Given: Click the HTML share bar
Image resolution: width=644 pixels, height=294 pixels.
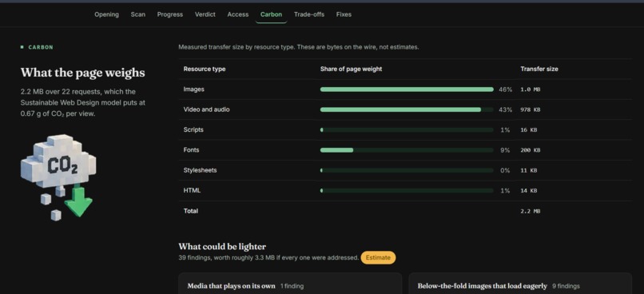Looking at the screenshot, I should click(407, 190).
